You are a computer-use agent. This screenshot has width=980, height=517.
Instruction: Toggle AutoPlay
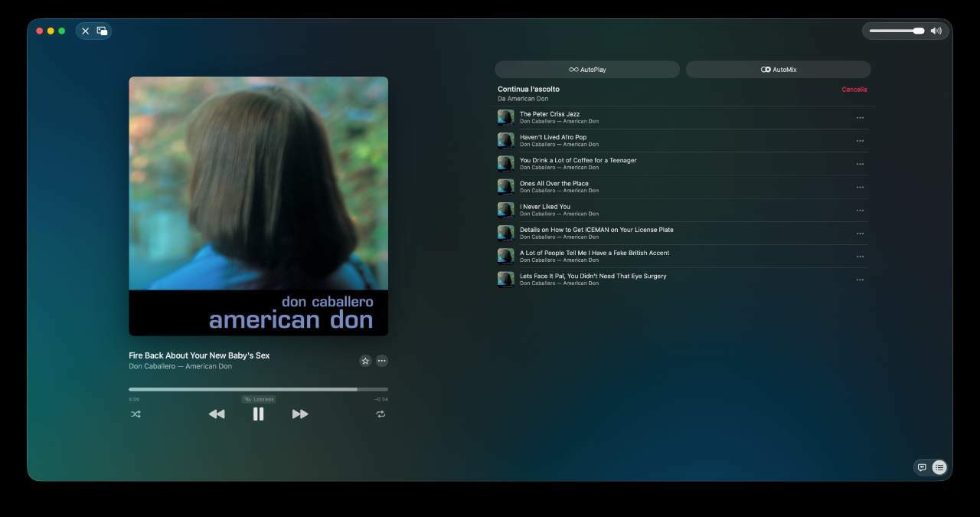click(x=587, y=70)
